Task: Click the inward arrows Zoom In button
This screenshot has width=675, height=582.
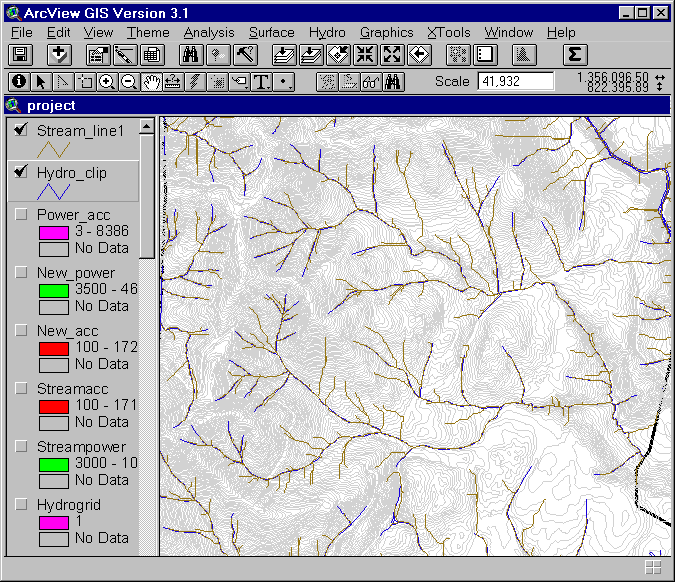Action: click(x=365, y=55)
